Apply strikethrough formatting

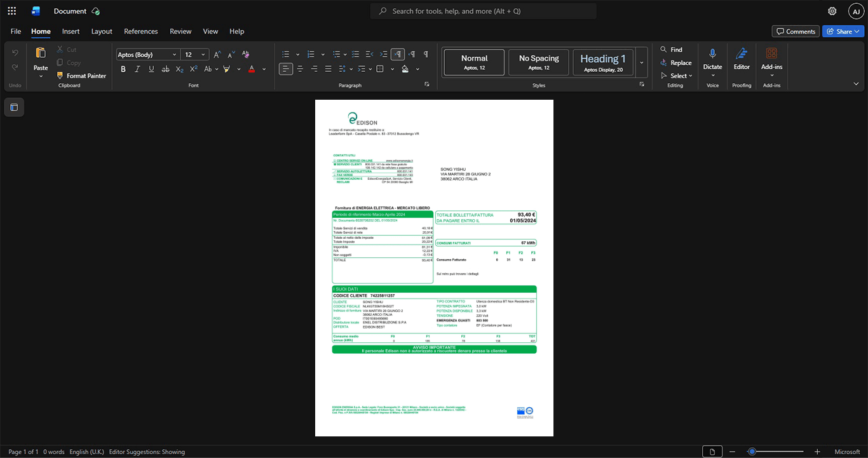tap(165, 69)
